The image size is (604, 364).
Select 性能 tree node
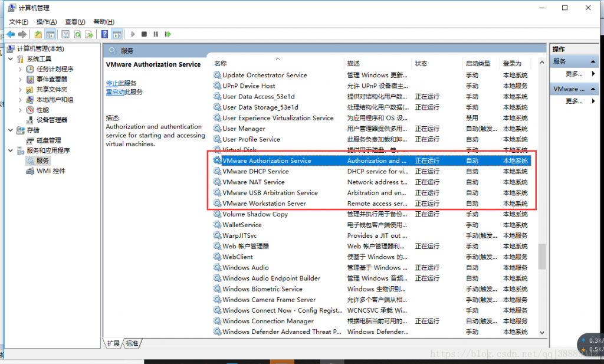[42, 110]
